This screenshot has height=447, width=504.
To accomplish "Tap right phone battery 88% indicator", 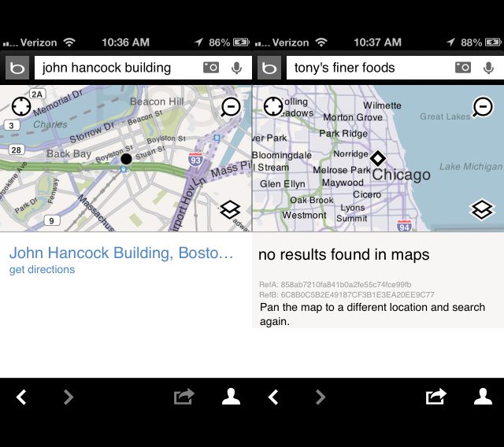I will 481,42.
